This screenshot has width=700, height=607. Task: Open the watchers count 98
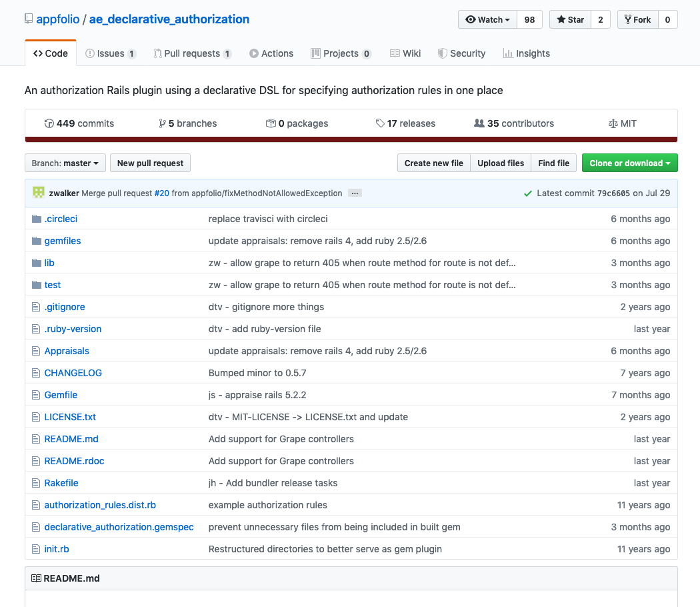(x=529, y=19)
